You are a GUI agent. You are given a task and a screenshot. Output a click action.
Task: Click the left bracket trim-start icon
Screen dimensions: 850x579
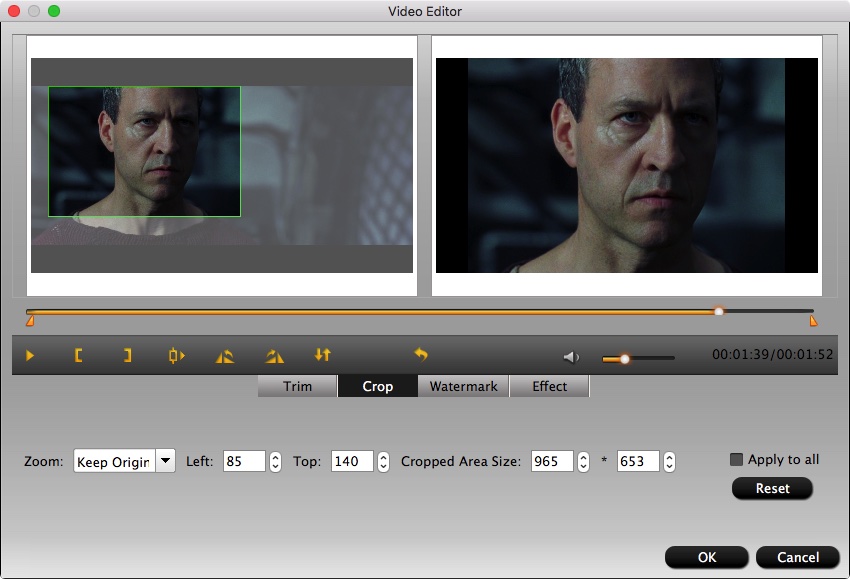[x=78, y=355]
